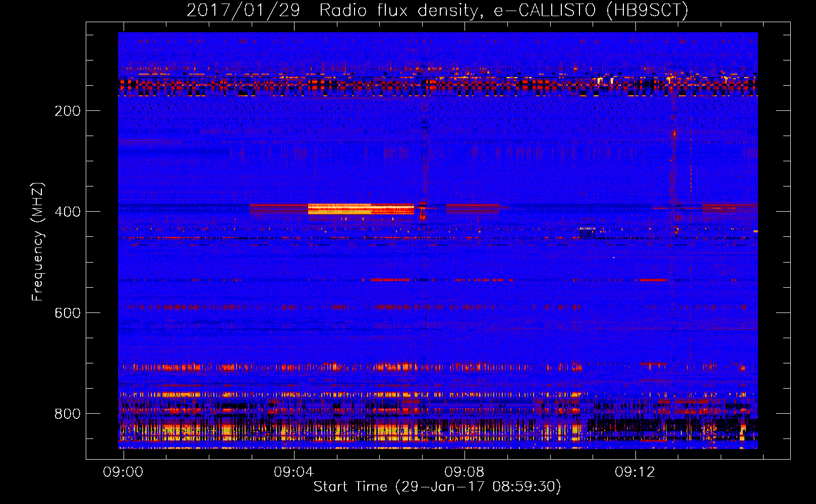Select the 200 frequency tick label

tap(68, 111)
